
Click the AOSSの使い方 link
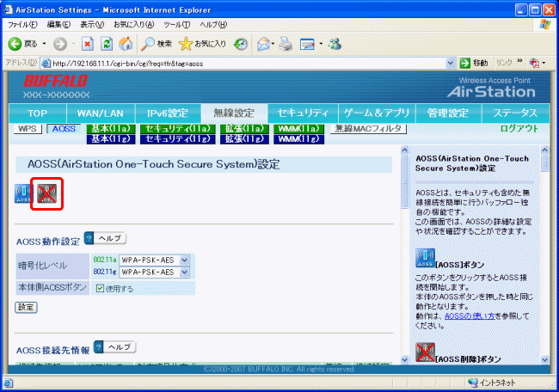[470, 316]
